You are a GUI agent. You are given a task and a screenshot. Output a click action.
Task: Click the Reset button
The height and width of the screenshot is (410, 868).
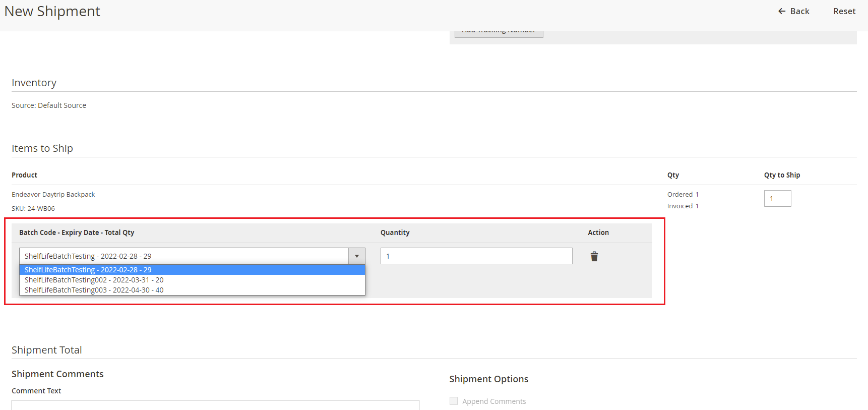click(x=844, y=11)
